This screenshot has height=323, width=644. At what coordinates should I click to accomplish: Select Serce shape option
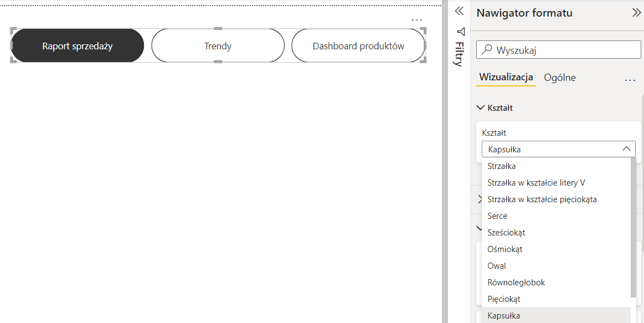pos(556,216)
